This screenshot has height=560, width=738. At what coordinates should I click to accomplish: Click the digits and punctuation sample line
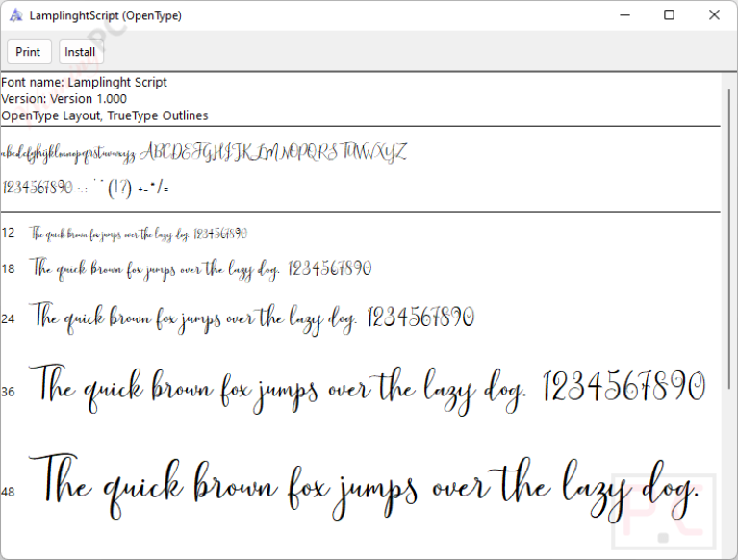tap(86, 189)
